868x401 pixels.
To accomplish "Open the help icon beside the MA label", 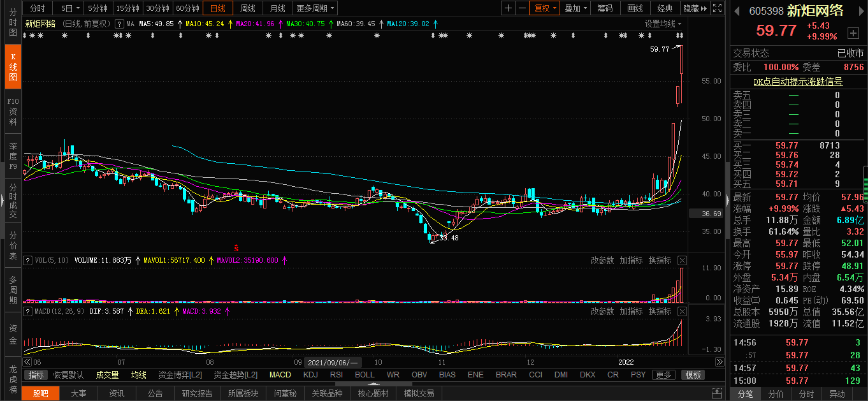I will click(x=119, y=24).
